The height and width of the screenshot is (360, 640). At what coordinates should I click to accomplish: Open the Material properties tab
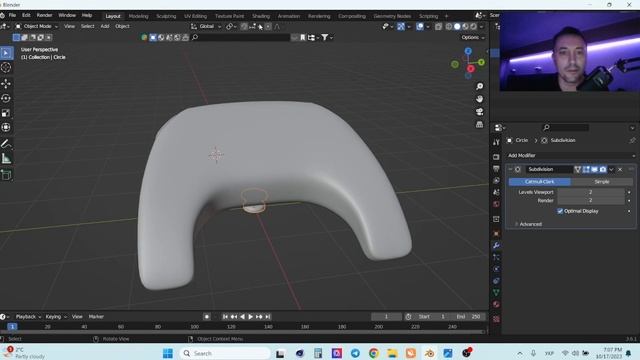[496, 304]
